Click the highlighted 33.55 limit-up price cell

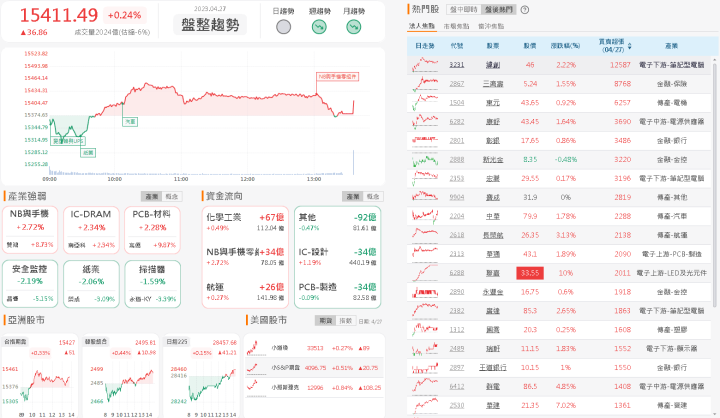click(x=530, y=273)
